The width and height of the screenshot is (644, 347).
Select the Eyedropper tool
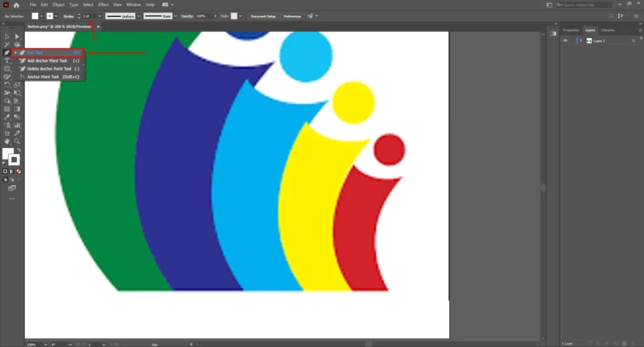(x=7, y=117)
